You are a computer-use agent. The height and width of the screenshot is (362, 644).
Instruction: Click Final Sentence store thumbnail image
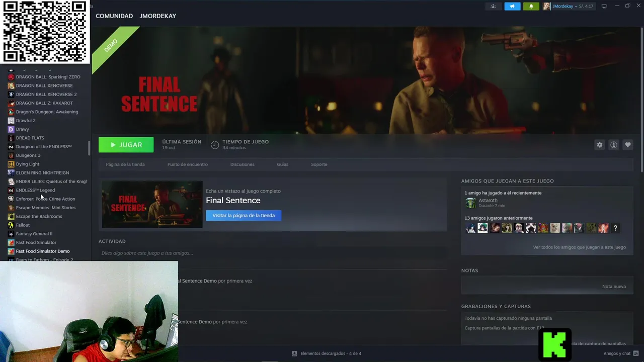(152, 205)
